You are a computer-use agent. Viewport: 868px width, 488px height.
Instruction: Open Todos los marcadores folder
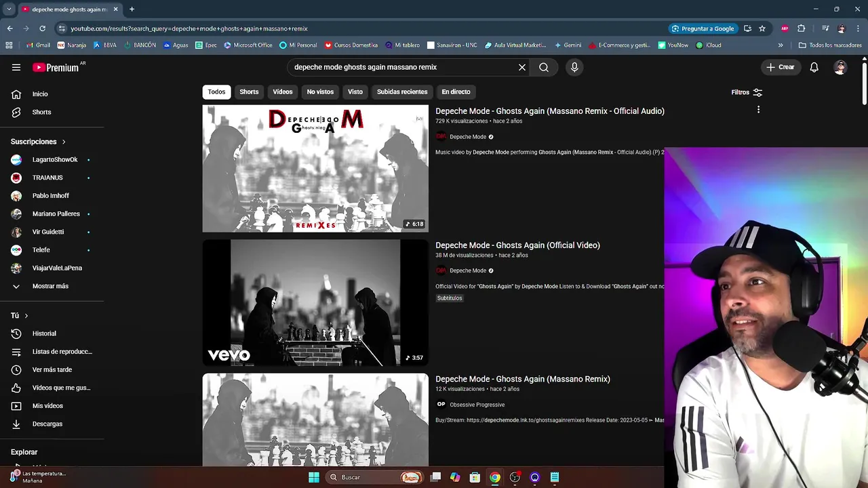point(830,45)
